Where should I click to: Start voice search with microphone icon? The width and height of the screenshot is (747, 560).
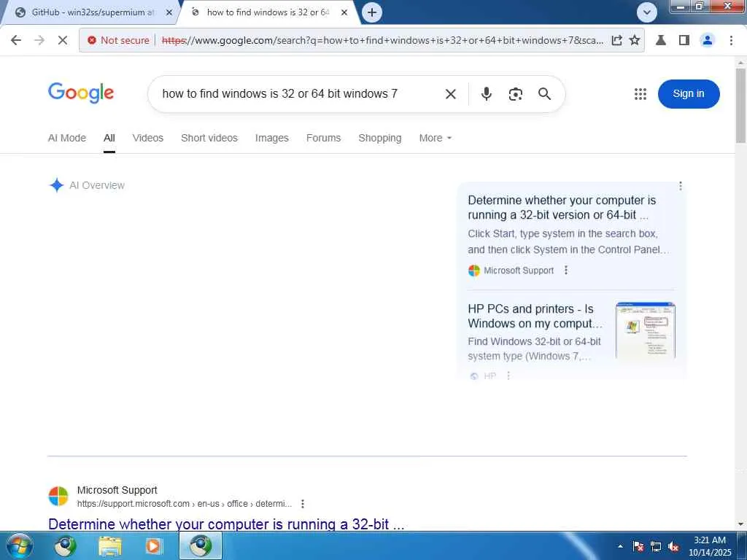click(x=486, y=94)
